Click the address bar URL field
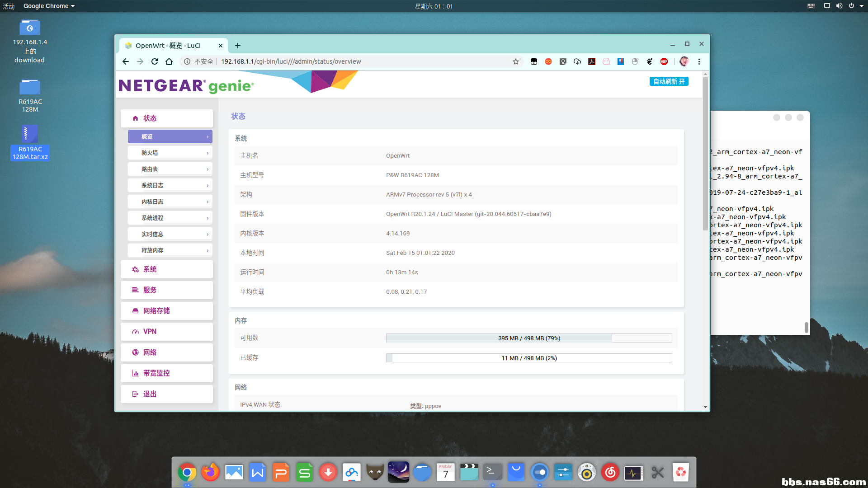The width and height of the screenshot is (868, 488). coord(362,61)
